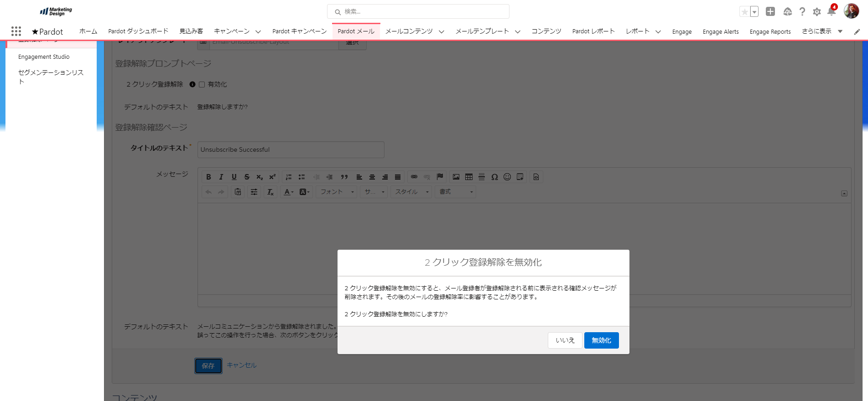Click the Insert image icon

coord(456,177)
